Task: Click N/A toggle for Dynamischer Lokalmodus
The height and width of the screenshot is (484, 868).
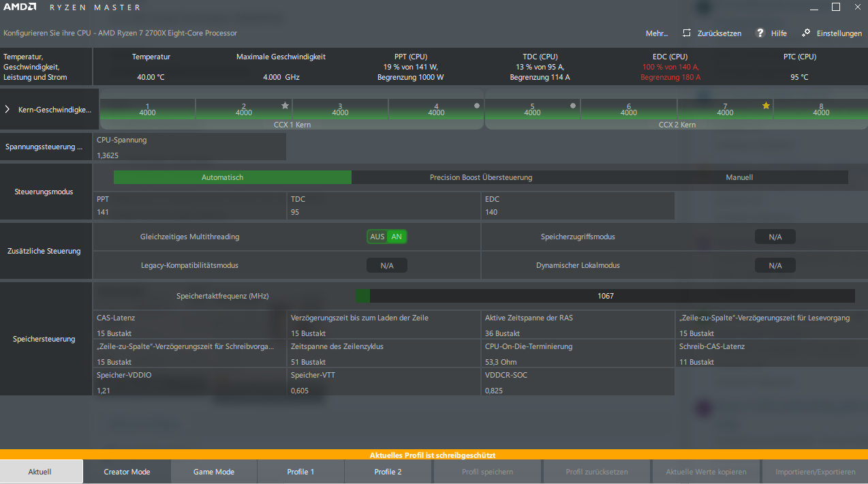Action: (775, 265)
